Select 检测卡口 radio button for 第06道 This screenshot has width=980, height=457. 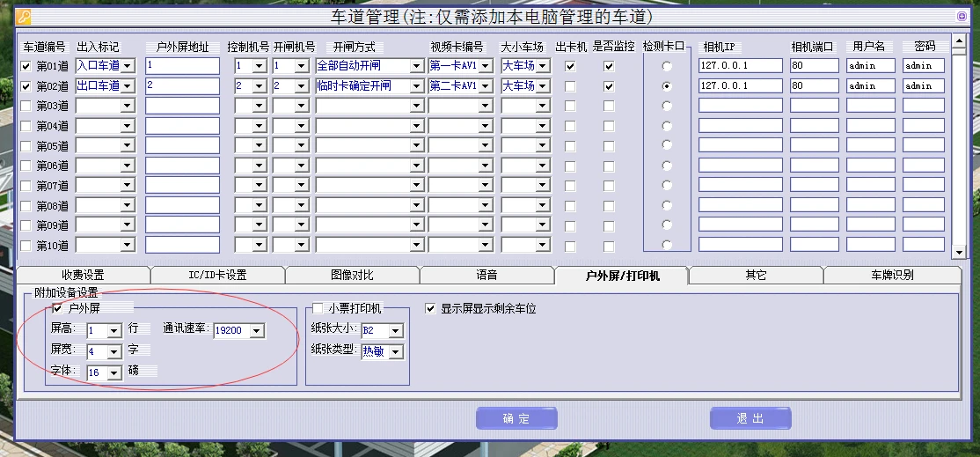(667, 166)
